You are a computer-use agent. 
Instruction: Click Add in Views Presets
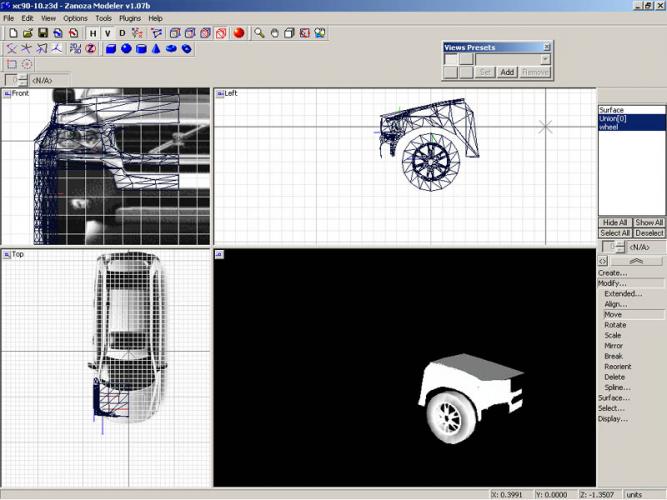507,72
